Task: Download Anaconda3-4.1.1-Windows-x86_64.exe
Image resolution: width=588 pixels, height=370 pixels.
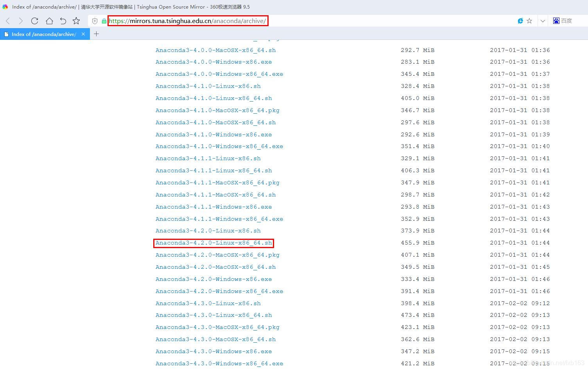Action: click(x=219, y=219)
